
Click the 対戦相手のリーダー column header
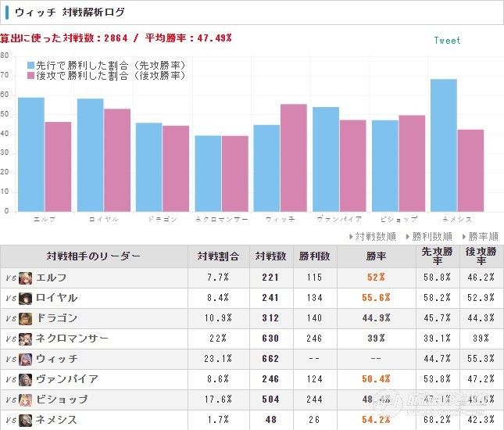[94, 256]
